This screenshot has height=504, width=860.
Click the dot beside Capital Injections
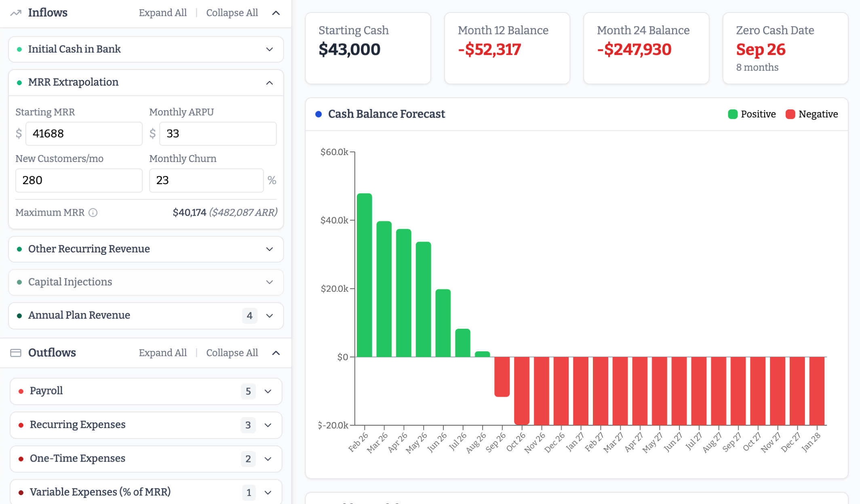(19, 282)
